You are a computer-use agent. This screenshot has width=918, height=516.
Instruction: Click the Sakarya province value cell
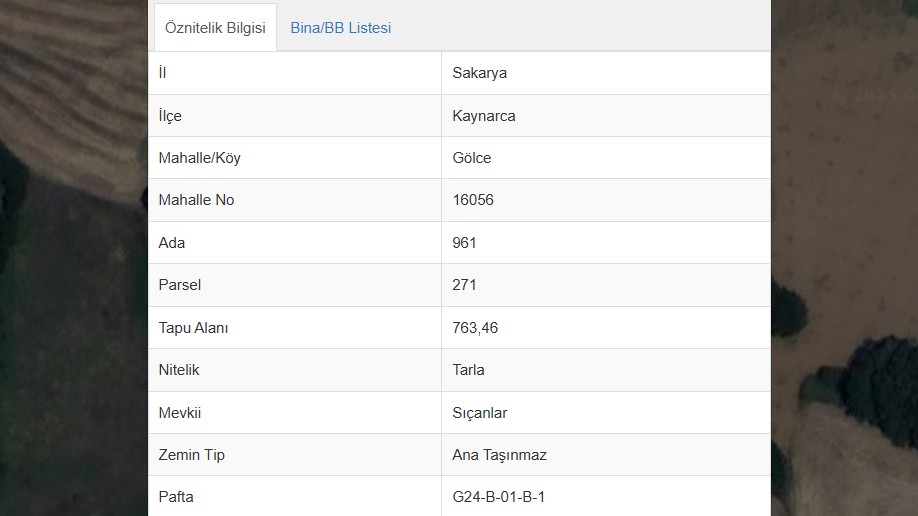point(606,73)
